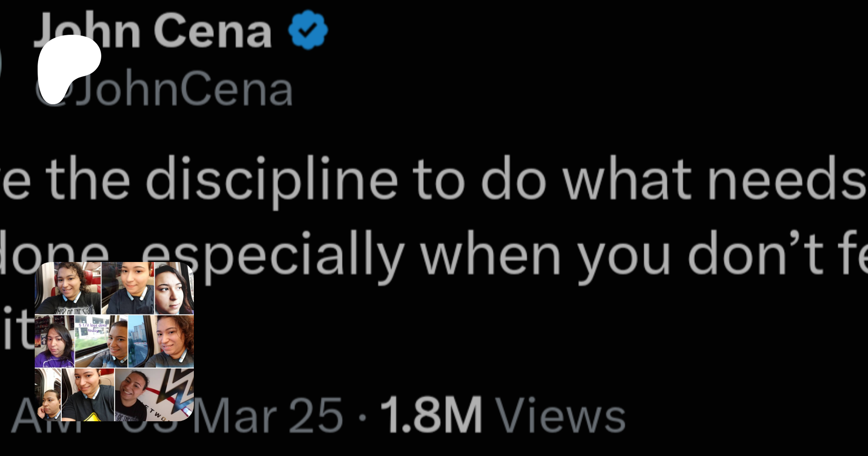Click the top-left collage photo with red train seats
The width and height of the screenshot is (868, 456).
[x=68, y=288]
